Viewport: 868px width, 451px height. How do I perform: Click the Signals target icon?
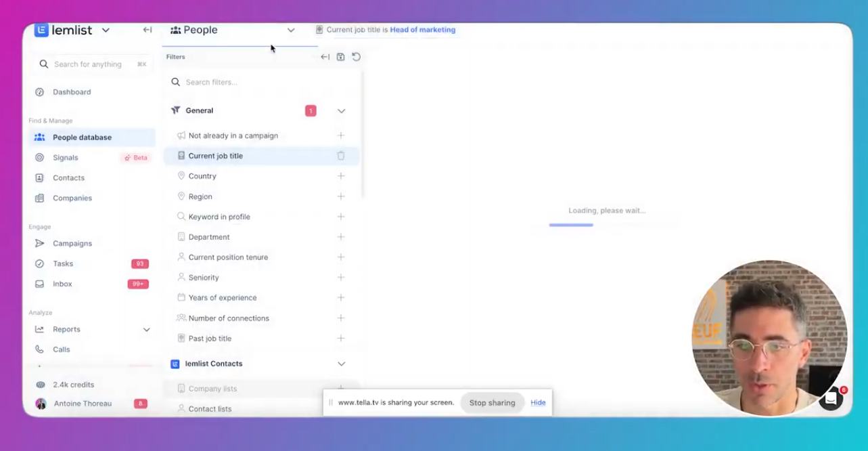[40, 158]
